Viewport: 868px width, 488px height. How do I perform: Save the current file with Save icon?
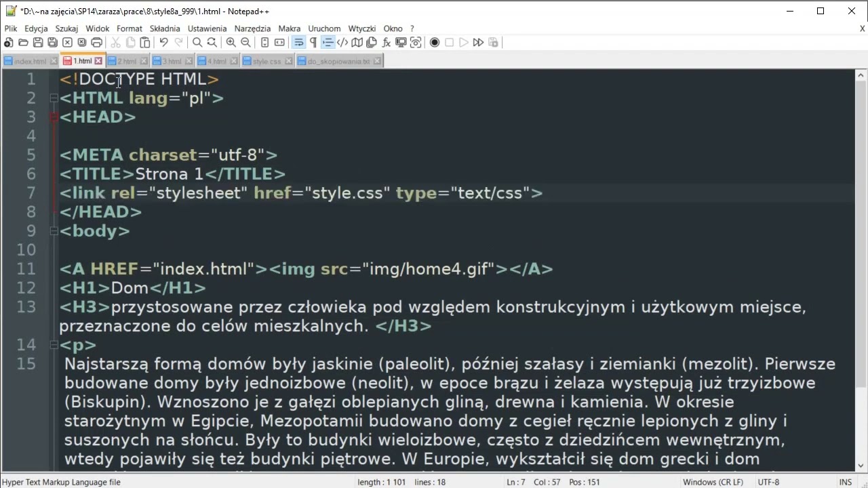38,43
